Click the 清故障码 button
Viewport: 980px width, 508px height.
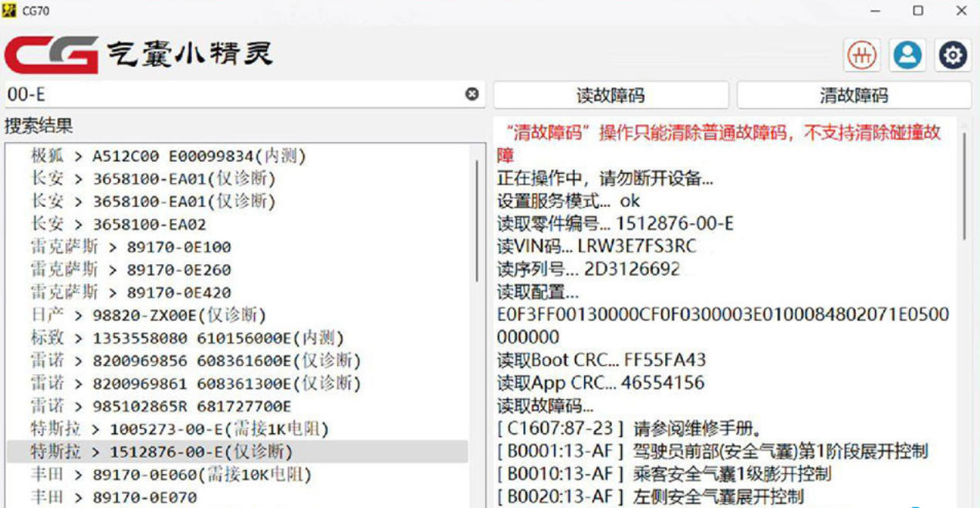click(x=853, y=96)
